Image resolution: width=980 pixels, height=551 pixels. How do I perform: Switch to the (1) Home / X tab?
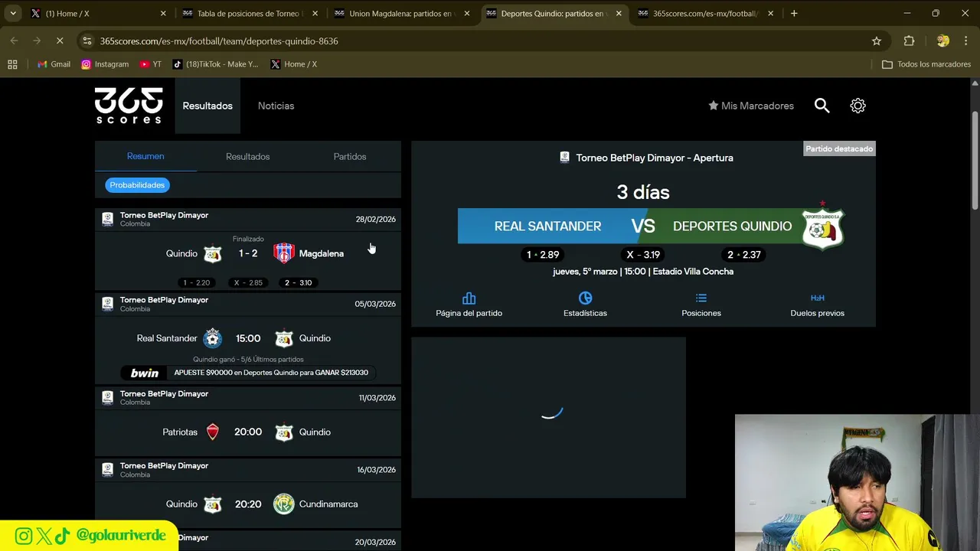pyautogui.click(x=98, y=13)
